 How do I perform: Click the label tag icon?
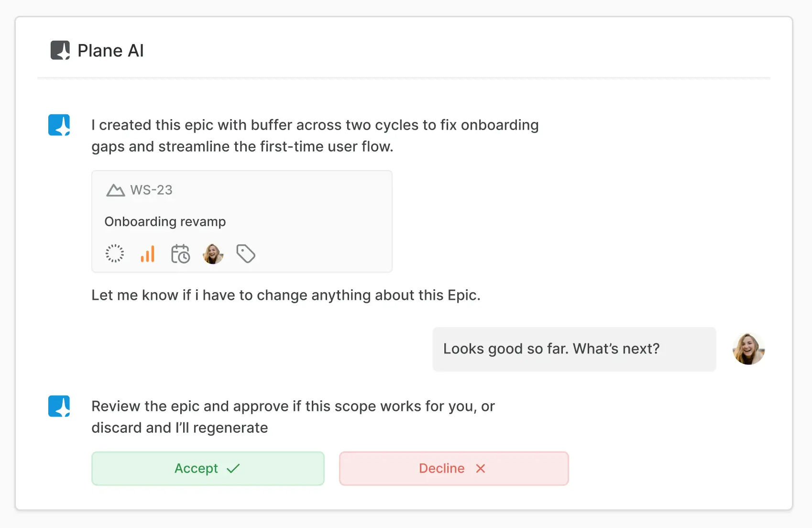(x=246, y=254)
